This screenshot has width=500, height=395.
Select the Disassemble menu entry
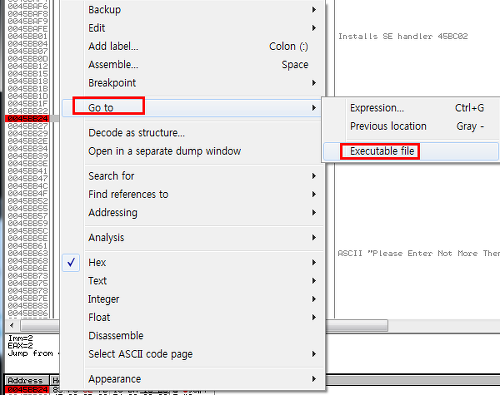coord(193,336)
